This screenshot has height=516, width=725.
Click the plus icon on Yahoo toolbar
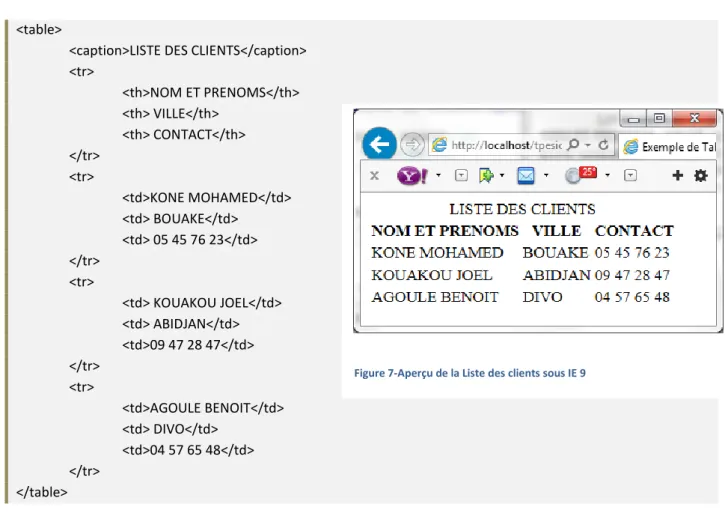pos(677,175)
